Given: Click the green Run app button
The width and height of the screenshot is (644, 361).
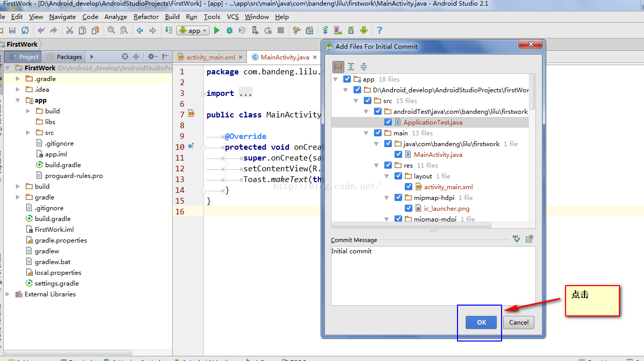Looking at the screenshot, I should pos(217,31).
